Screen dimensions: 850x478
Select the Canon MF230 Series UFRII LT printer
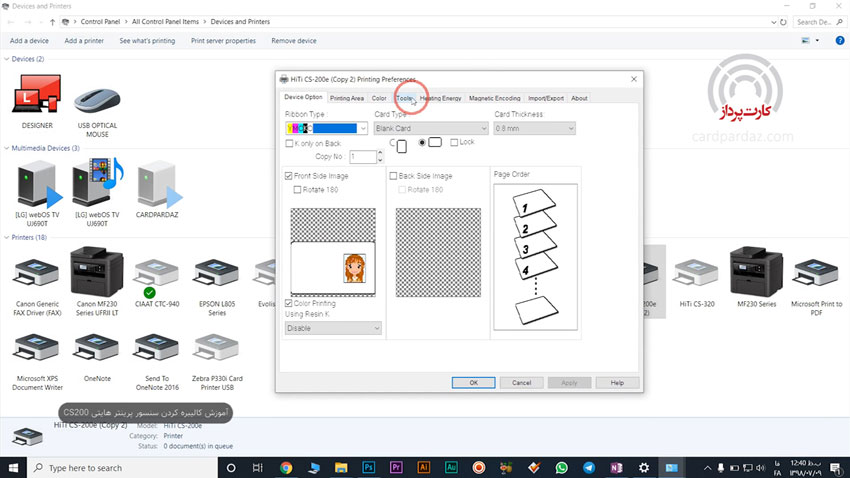point(97,282)
